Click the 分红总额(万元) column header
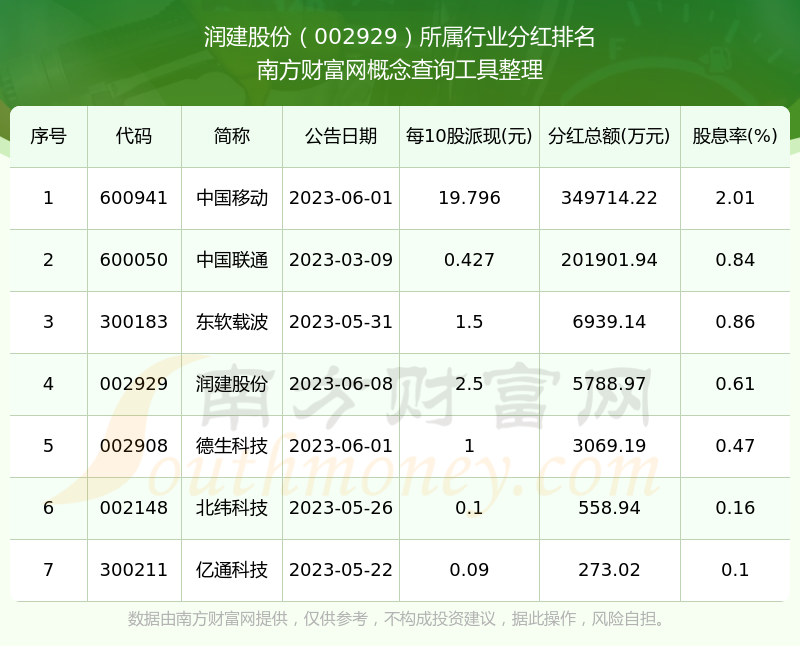The width and height of the screenshot is (800, 668). [609, 136]
